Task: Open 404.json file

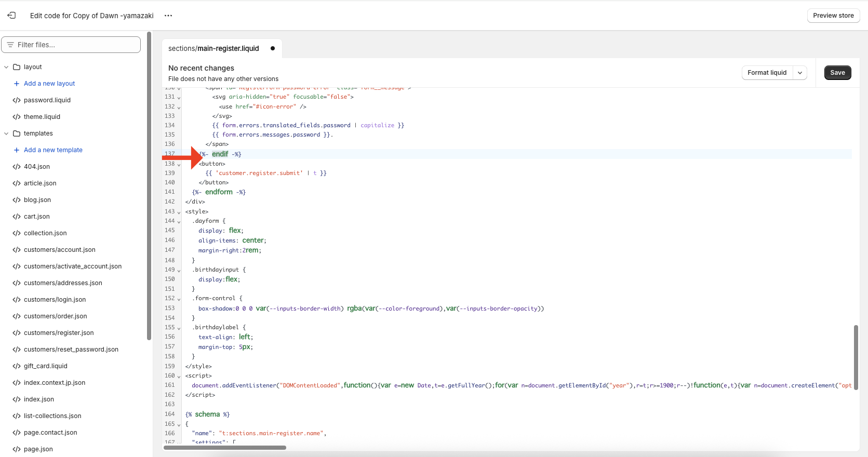Action: coord(37,167)
